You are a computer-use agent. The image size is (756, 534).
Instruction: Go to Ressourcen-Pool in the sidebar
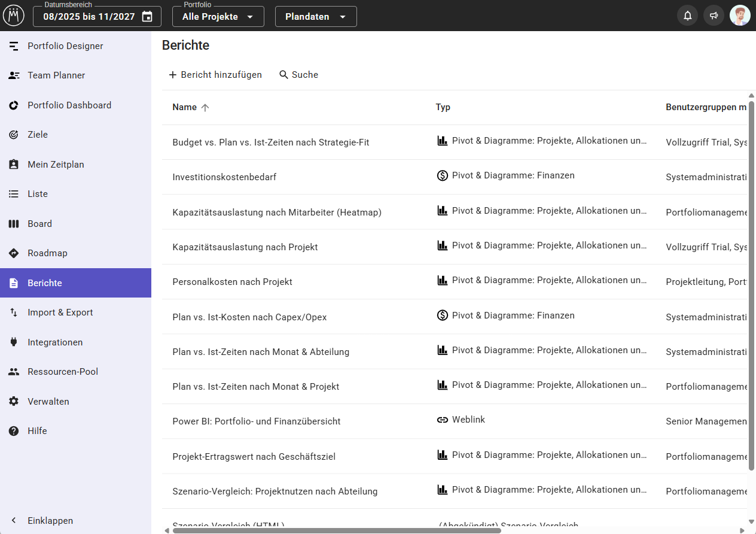click(x=63, y=372)
